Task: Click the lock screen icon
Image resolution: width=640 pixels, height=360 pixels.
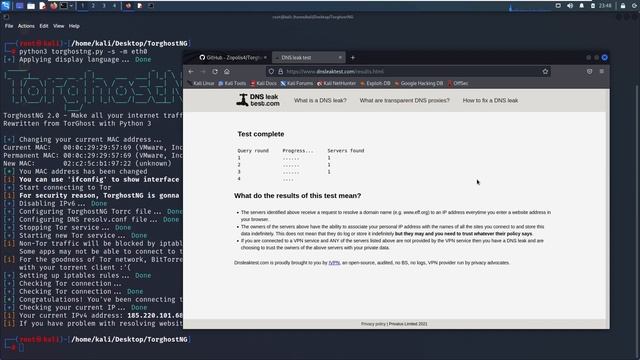Action: tap(623, 6)
